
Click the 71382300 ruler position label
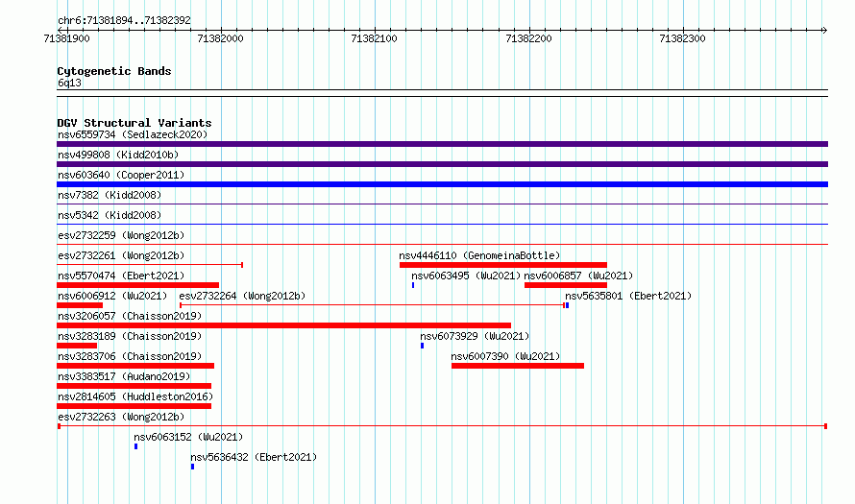682,38
